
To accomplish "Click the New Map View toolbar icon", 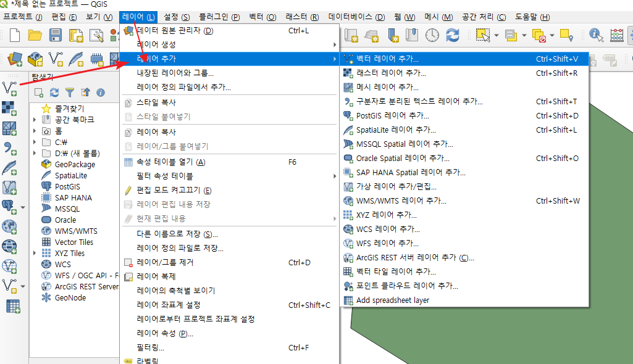I will point(351,35).
